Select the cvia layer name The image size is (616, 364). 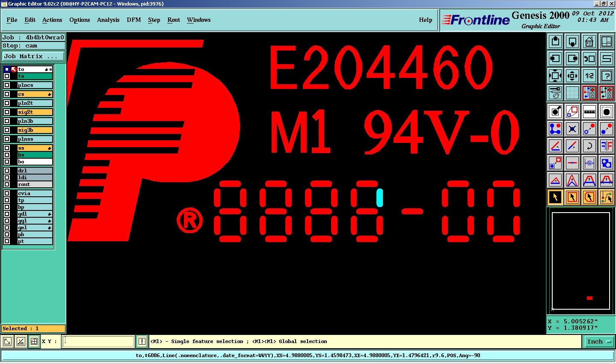[x=35, y=193]
